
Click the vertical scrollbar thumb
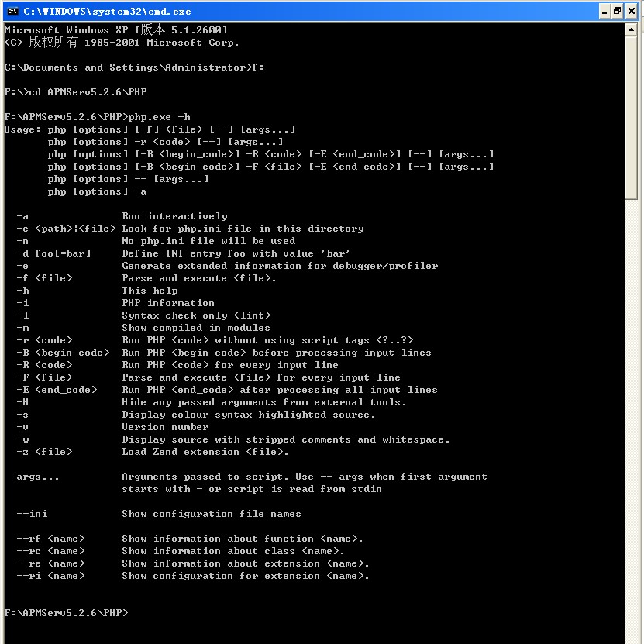(632, 116)
